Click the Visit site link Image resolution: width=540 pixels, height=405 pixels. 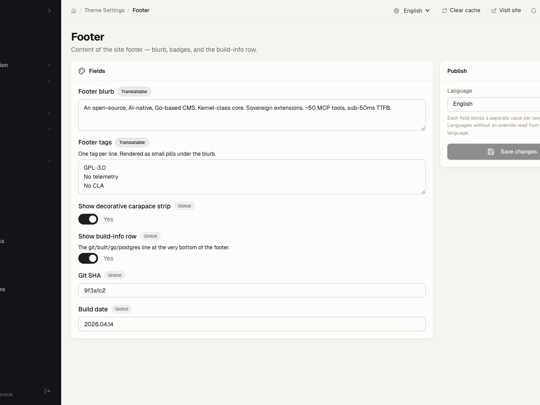click(506, 10)
